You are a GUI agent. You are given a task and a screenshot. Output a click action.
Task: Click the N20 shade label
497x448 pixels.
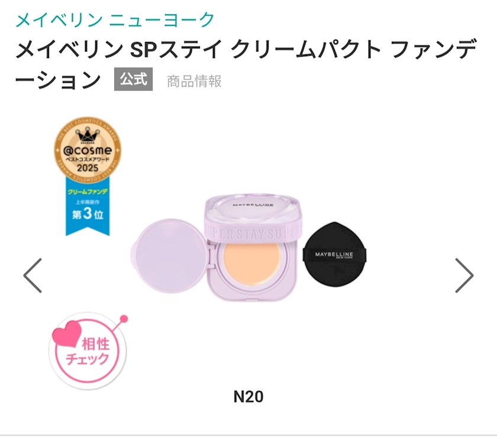[248, 396]
